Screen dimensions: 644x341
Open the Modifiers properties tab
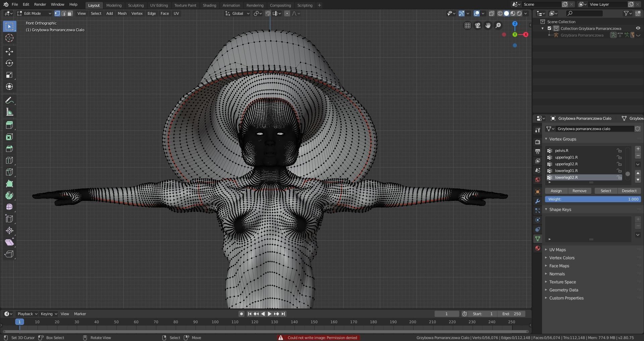tap(538, 201)
